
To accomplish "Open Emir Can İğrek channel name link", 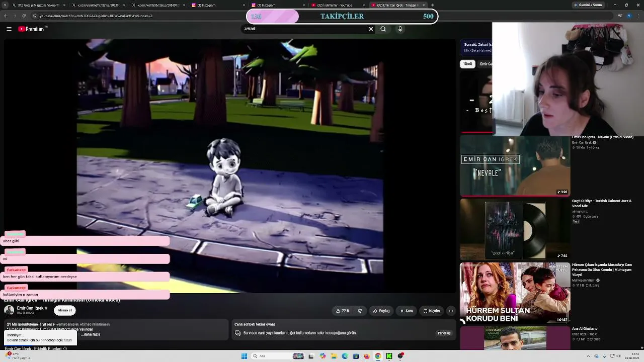I will (x=31, y=308).
